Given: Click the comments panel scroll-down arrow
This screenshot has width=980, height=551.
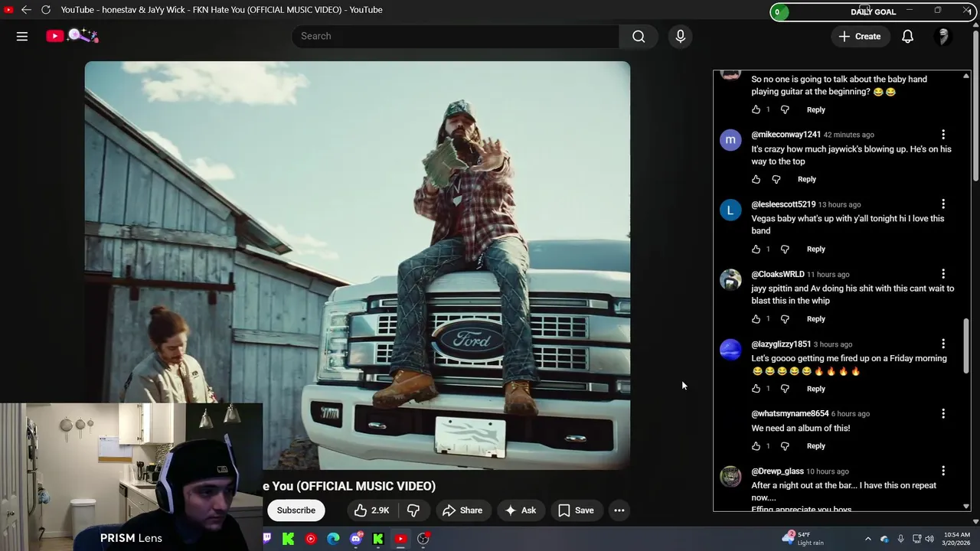Looking at the screenshot, I should (x=966, y=506).
